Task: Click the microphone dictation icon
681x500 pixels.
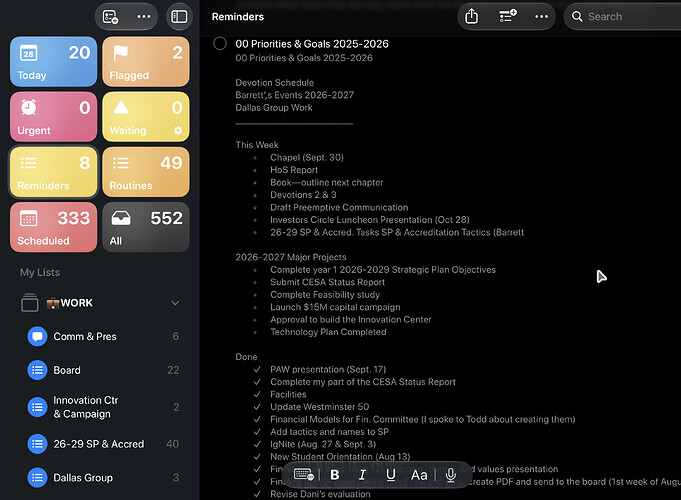Action: [451, 475]
